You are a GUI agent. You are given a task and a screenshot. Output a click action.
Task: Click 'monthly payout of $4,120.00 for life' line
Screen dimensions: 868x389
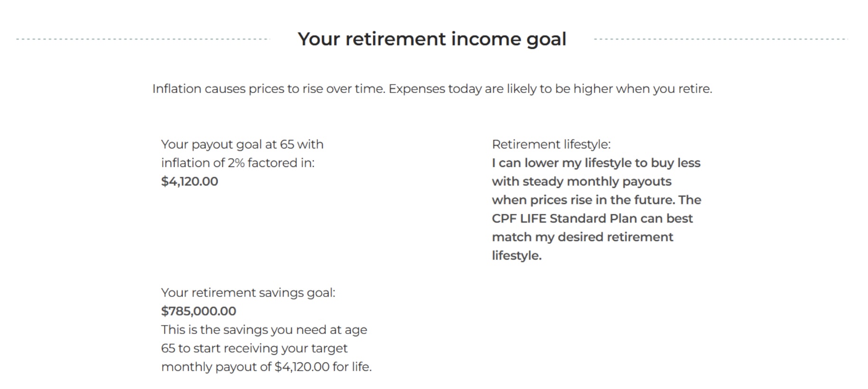pos(266,366)
